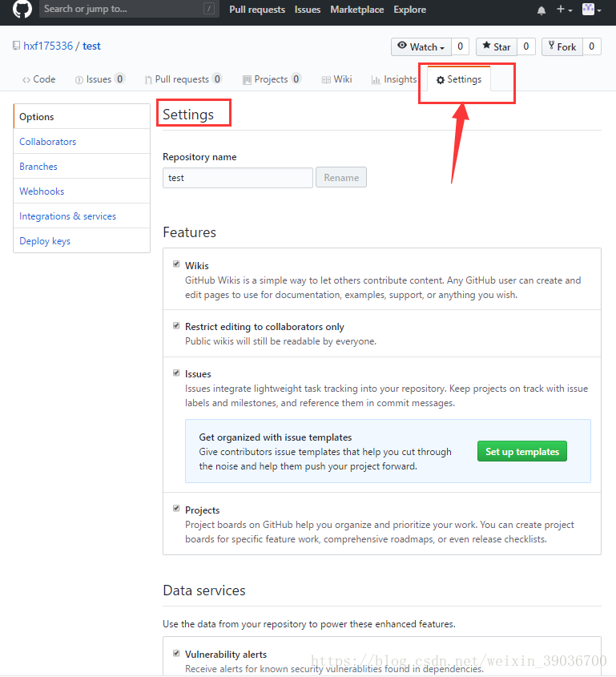Open Issues in the top navigation
Screen dimensions: 616x677
[308, 10]
